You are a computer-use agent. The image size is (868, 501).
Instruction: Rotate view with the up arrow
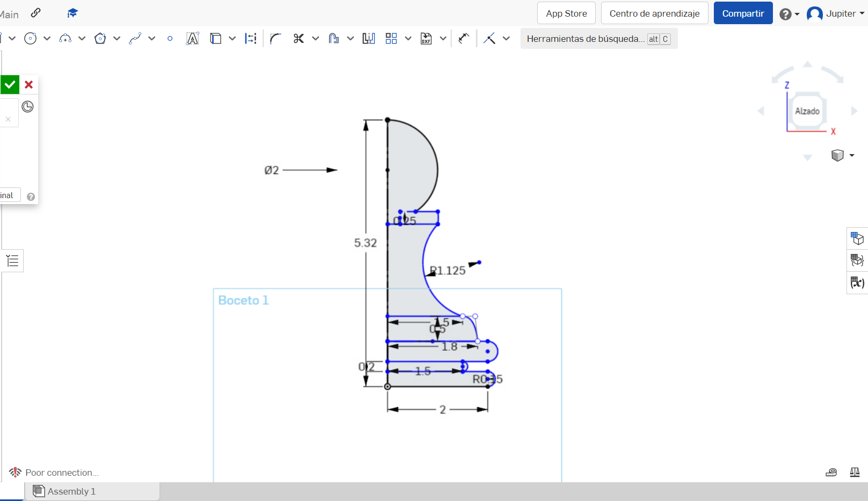tap(807, 64)
